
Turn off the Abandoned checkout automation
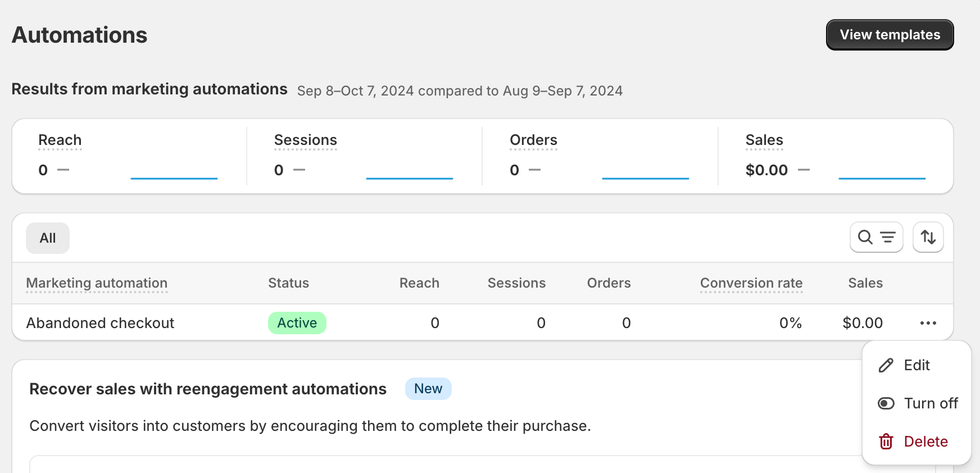(x=930, y=403)
